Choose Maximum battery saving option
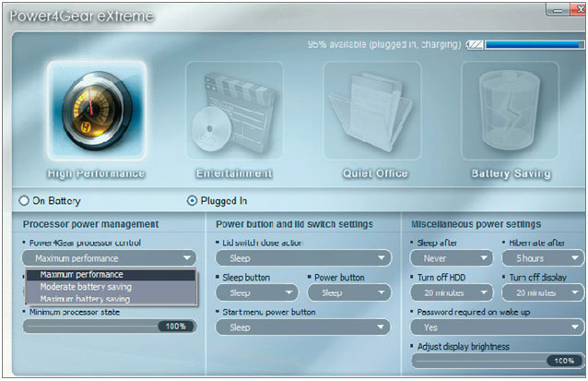 tap(111, 299)
